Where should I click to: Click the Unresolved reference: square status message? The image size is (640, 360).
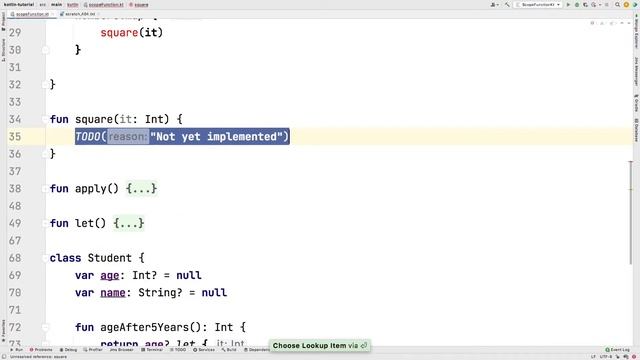pyautogui.click(x=38, y=357)
